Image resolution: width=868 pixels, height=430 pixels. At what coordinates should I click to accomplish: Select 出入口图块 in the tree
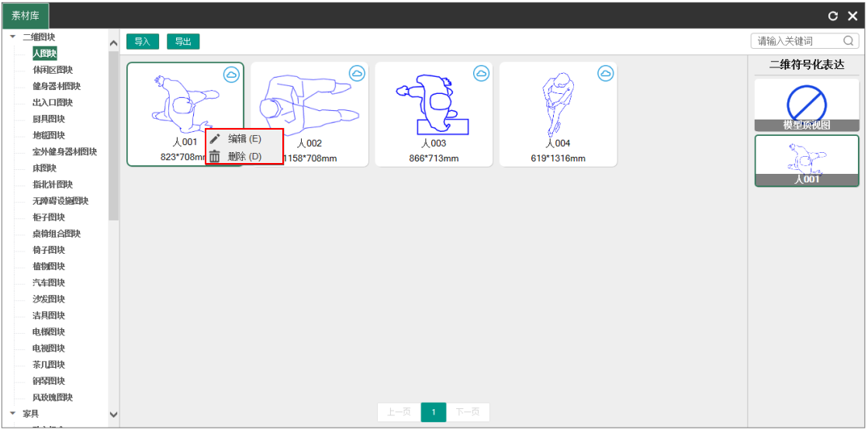tap(53, 102)
